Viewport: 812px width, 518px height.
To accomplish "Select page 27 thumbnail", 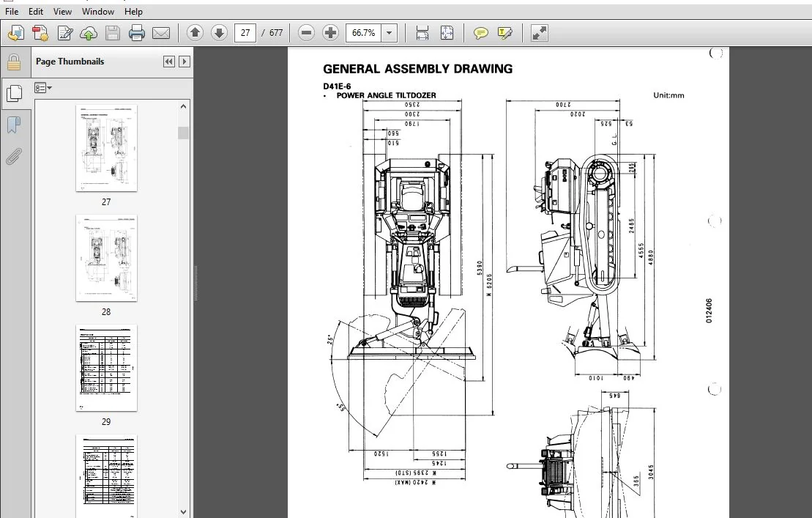I will [x=106, y=148].
